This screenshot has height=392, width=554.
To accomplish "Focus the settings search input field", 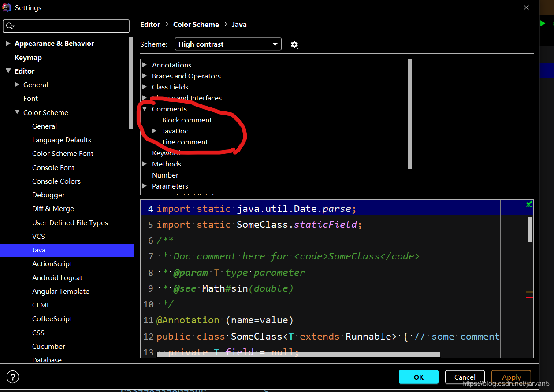I will (x=71, y=26).
